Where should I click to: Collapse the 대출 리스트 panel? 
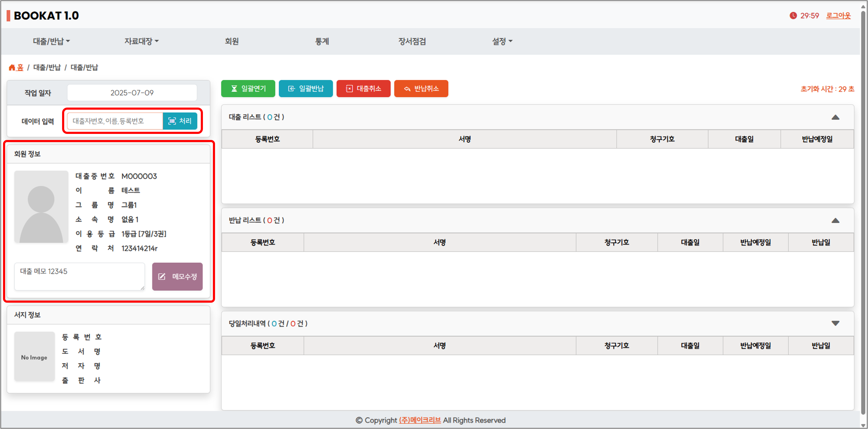[835, 117]
